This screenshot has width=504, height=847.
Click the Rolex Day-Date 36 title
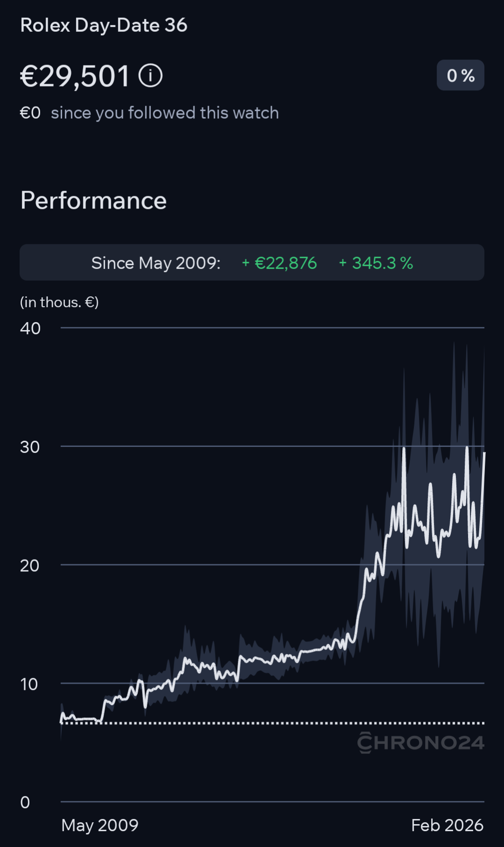(x=104, y=25)
